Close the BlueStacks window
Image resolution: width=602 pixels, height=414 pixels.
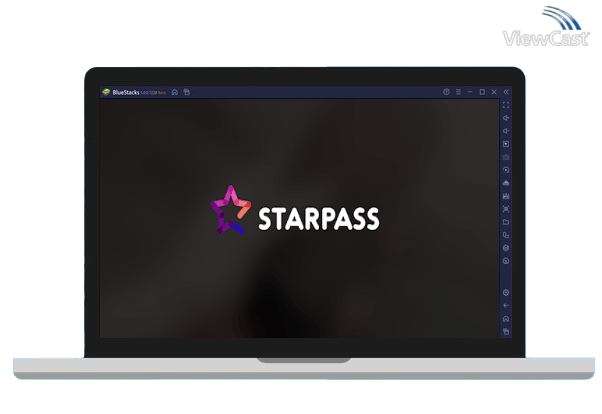pos(494,92)
